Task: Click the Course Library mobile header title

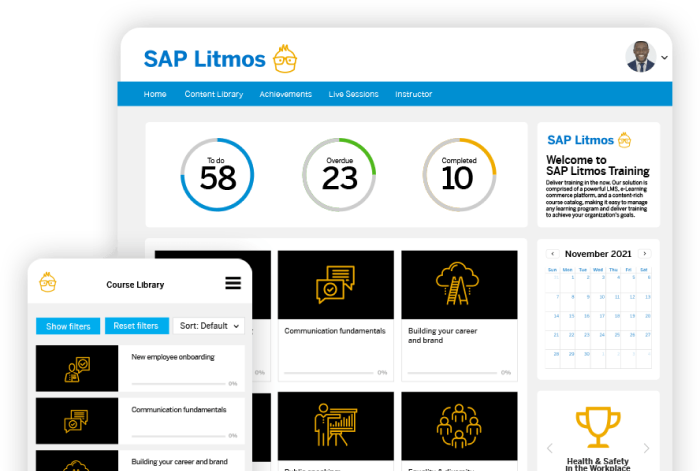Action: coord(135,285)
